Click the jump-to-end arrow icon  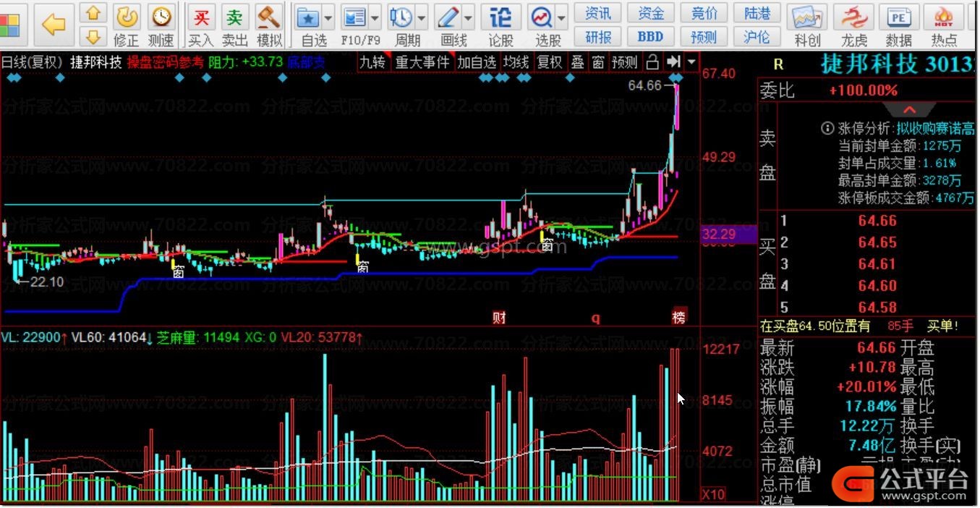pos(673,62)
